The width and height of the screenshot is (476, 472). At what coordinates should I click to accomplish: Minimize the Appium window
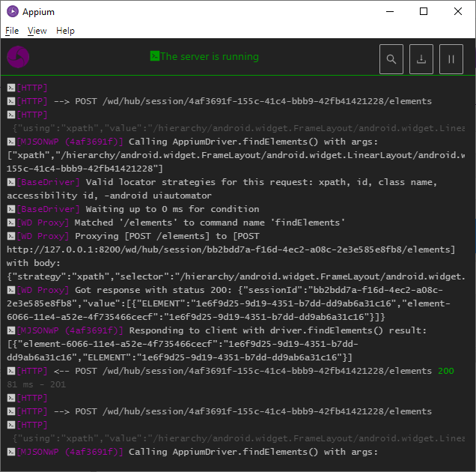point(390,11)
